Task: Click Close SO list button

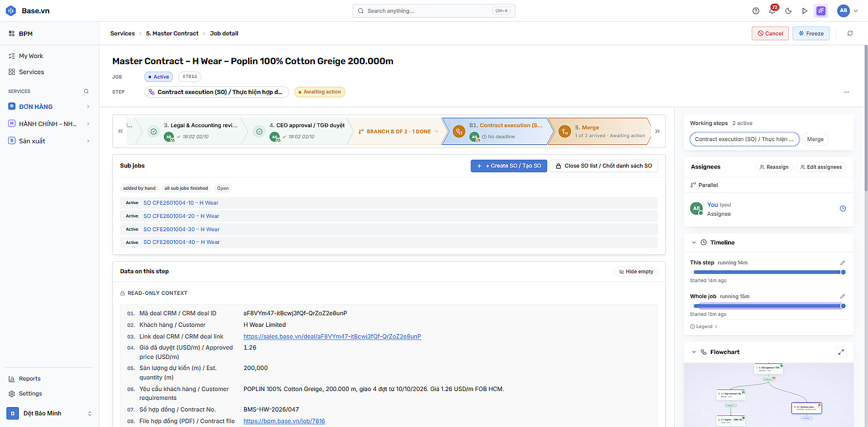Action: tap(604, 166)
